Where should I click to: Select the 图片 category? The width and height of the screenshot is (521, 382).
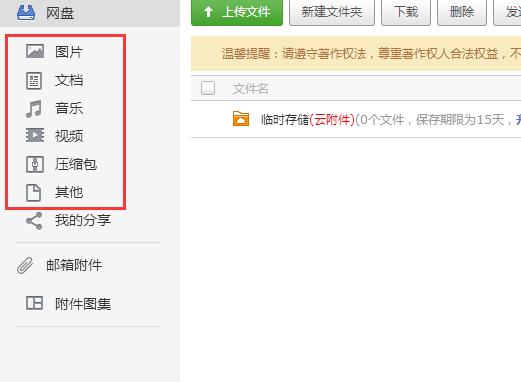[69, 52]
